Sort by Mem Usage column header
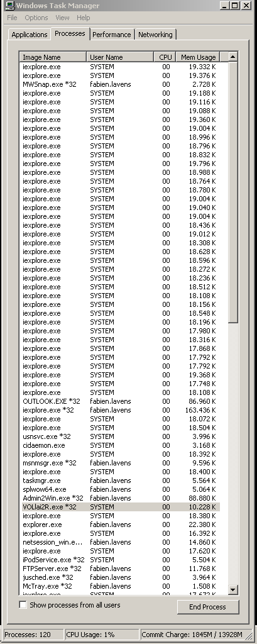 [199, 57]
